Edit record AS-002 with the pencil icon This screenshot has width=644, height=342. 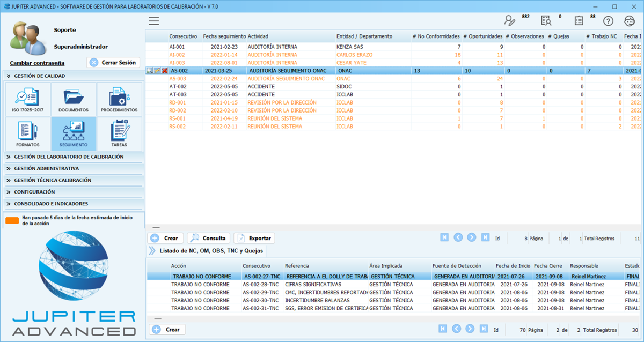(x=157, y=70)
